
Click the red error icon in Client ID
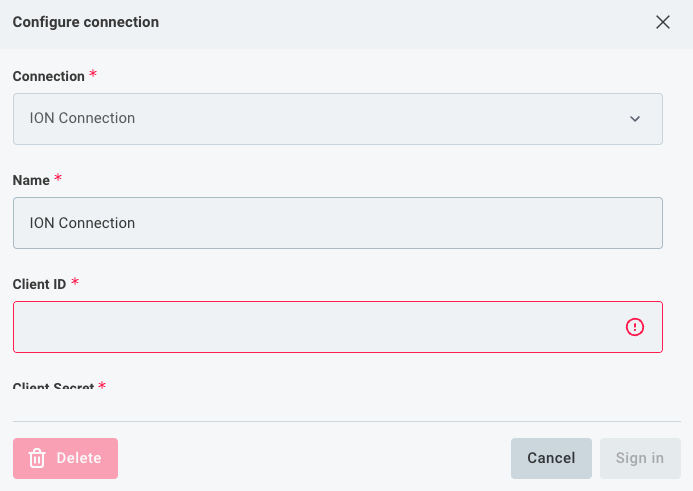635,327
